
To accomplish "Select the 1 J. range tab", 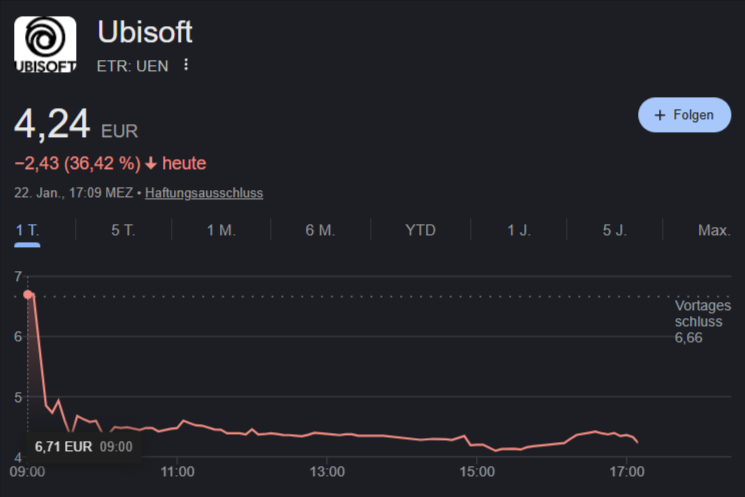I will click(518, 230).
